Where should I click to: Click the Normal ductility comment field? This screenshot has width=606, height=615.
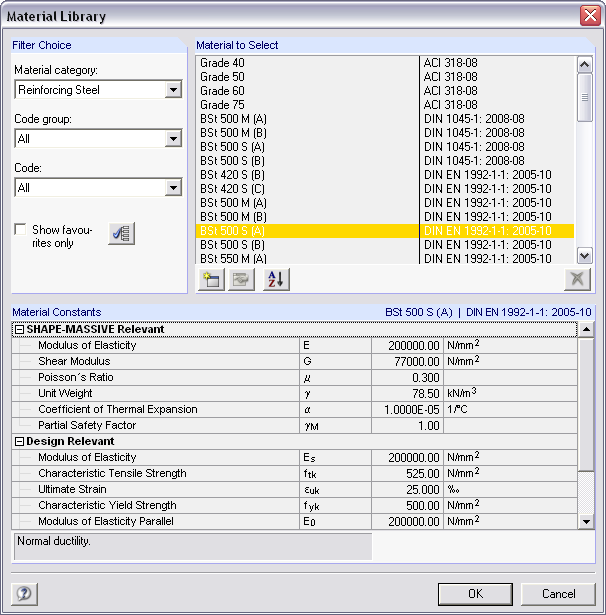pos(193,546)
